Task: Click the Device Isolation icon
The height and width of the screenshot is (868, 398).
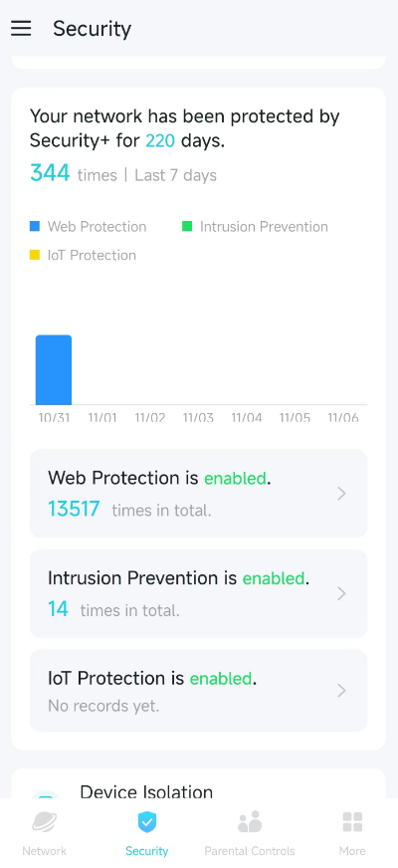Action: click(x=46, y=795)
